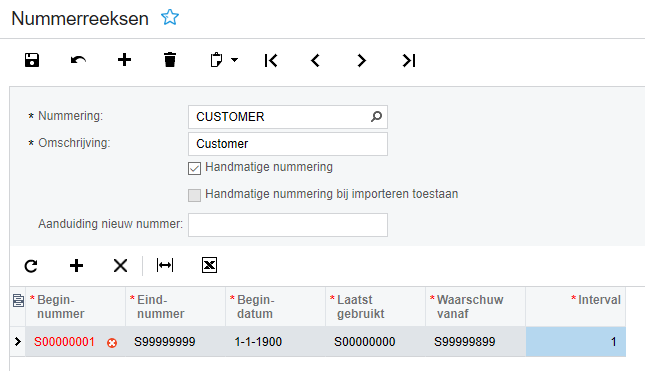Click the Aanduiding nieuw nummer input field
Viewport: 645px width, 371px height.
pos(288,225)
